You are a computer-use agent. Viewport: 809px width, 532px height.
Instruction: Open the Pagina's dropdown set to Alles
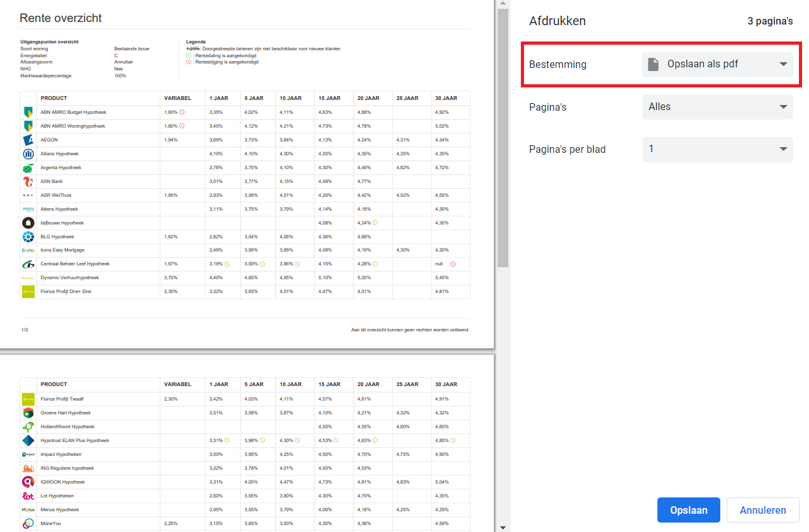[717, 107]
